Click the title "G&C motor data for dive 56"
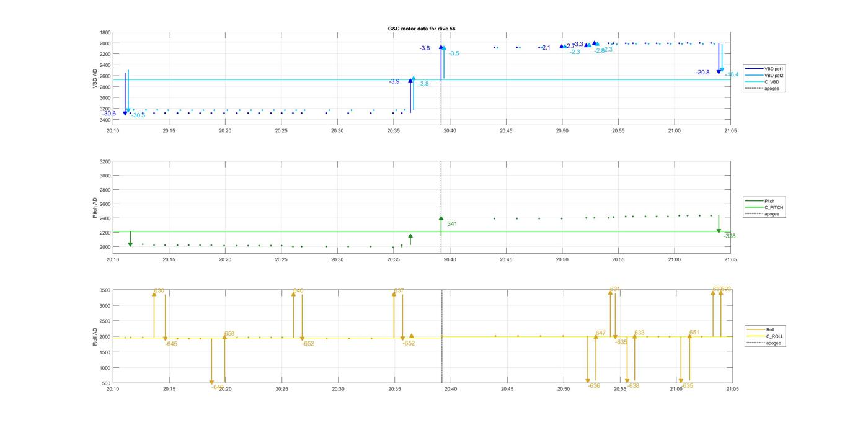The image size is (868, 430). 421,29
